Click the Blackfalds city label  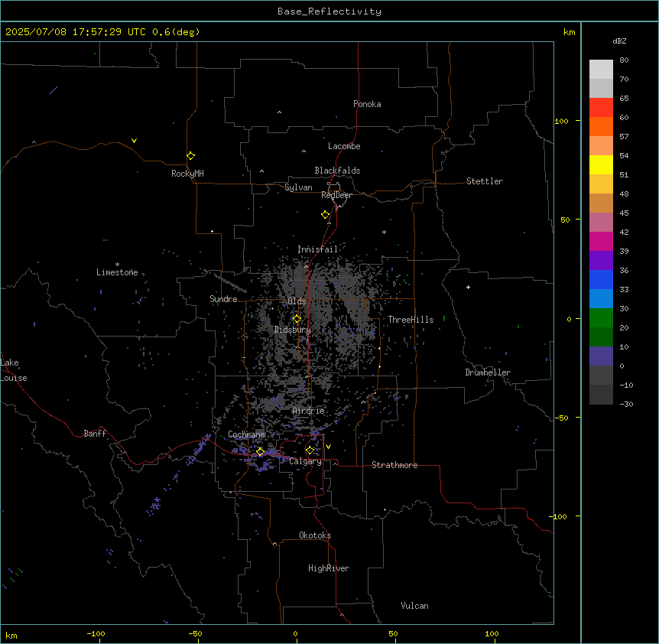pos(337,171)
